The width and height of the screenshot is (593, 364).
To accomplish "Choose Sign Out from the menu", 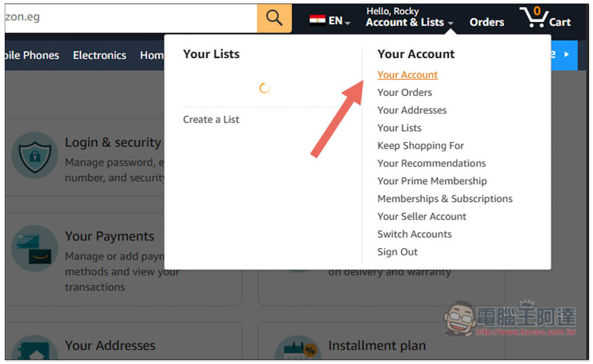I will coord(397,252).
